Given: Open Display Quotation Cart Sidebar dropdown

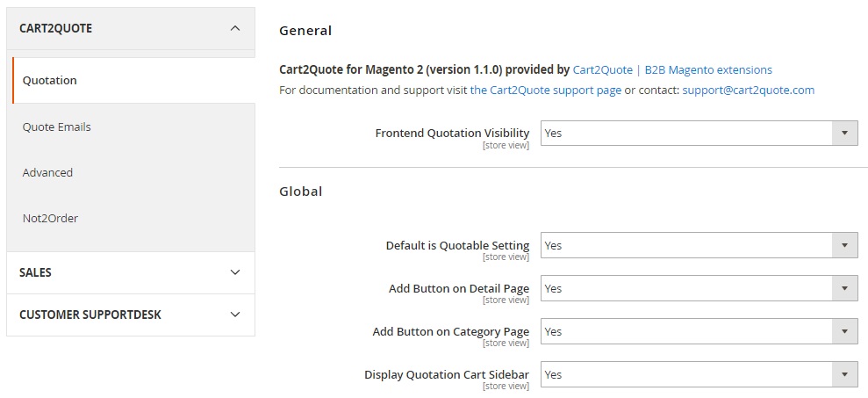Looking at the screenshot, I should coord(699,374).
